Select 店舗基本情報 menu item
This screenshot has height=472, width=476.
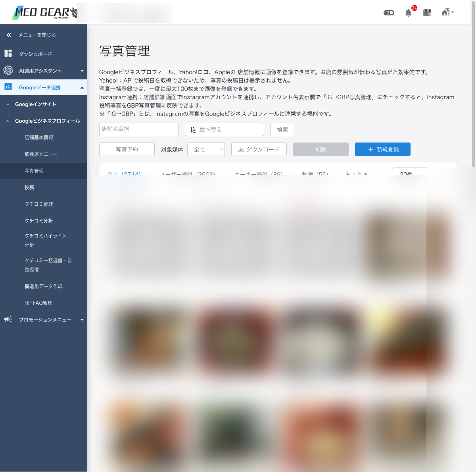point(39,137)
